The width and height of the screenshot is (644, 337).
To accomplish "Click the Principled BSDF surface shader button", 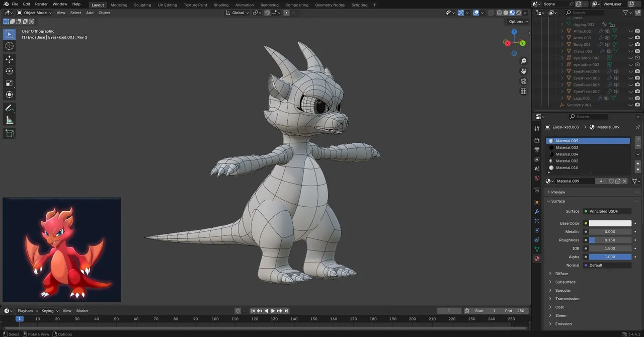I will [x=607, y=211].
